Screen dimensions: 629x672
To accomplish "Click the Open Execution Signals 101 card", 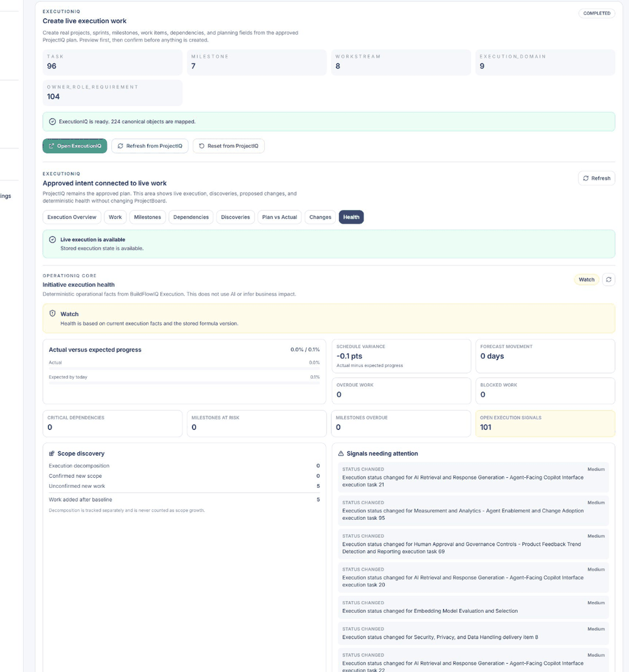I will (545, 424).
